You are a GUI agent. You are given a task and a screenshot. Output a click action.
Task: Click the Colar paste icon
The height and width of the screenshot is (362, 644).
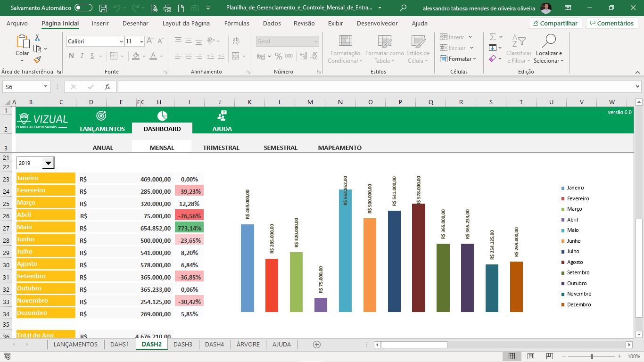[22, 42]
